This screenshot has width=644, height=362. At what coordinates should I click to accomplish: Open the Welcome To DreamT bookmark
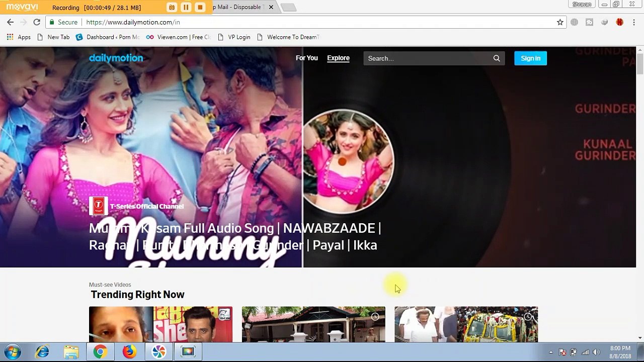[x=288, y=37]
